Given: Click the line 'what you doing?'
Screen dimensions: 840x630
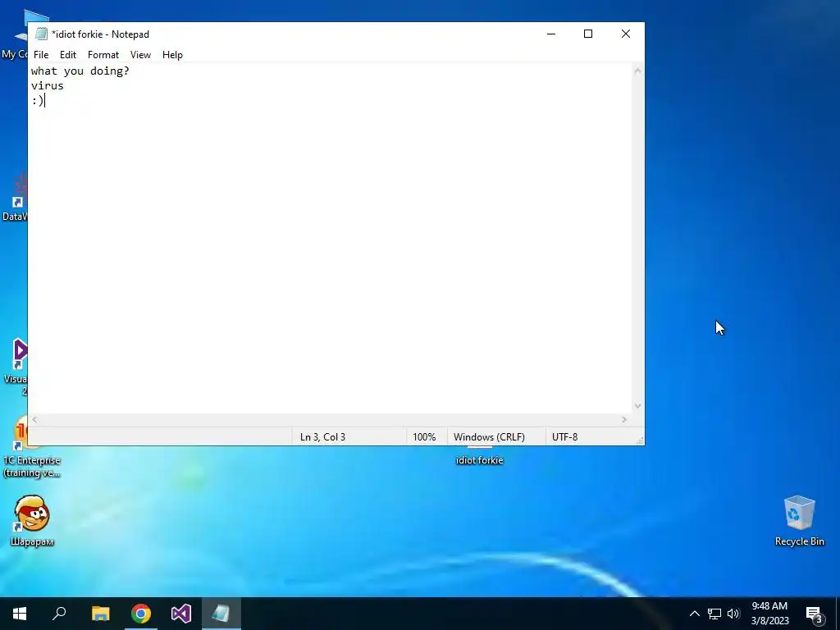Looking at the screenshot, I should (x=80, y=71).
